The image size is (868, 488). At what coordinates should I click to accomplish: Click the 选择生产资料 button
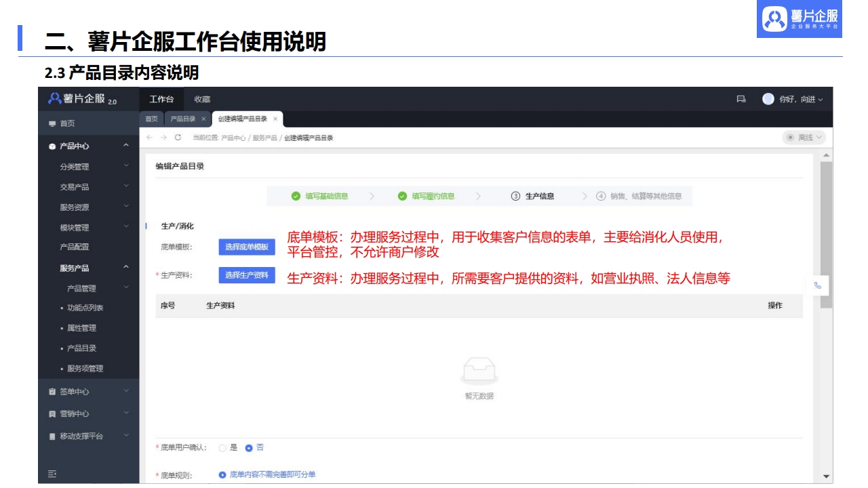point(247,275)
